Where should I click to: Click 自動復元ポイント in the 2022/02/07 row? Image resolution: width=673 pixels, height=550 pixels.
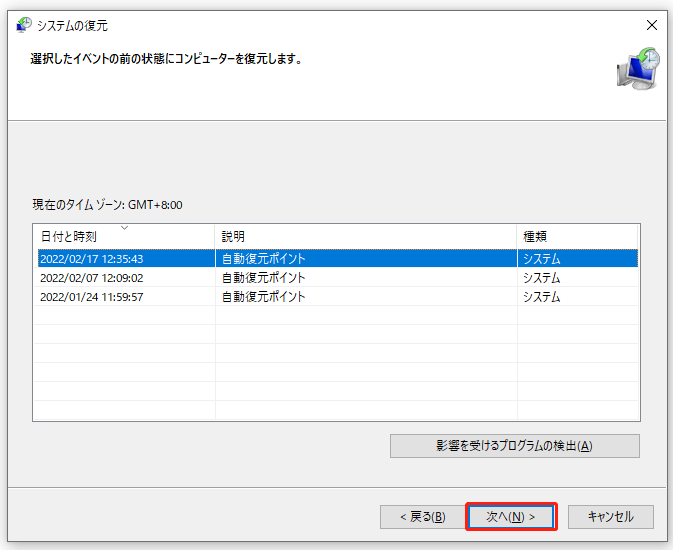(x=264, y=278)
